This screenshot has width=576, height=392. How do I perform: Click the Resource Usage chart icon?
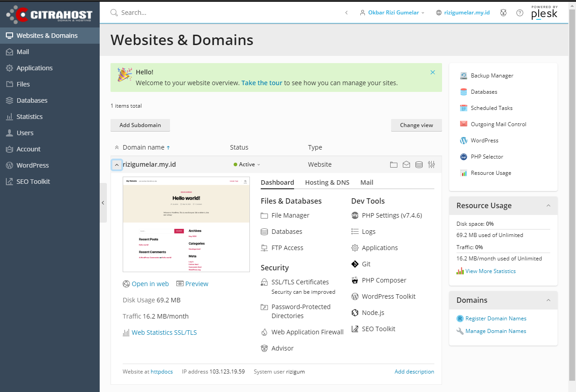coord(464,173)
